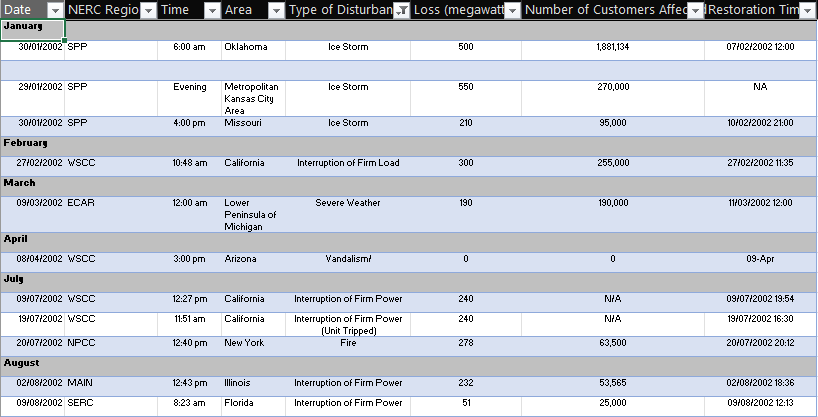Select the 02/08/2002 18:36 restoration cell
Screen dimensions: 818x417
click(x=761, y=387)
